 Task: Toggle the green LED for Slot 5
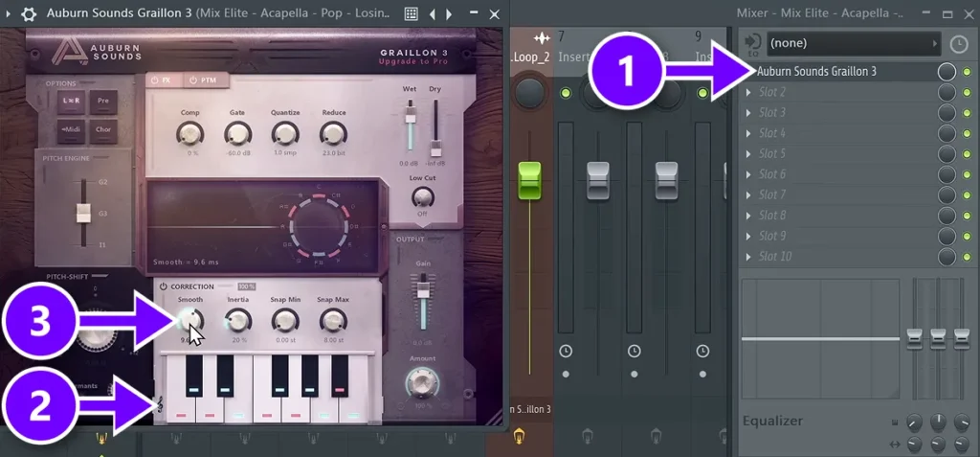[968, 154]
